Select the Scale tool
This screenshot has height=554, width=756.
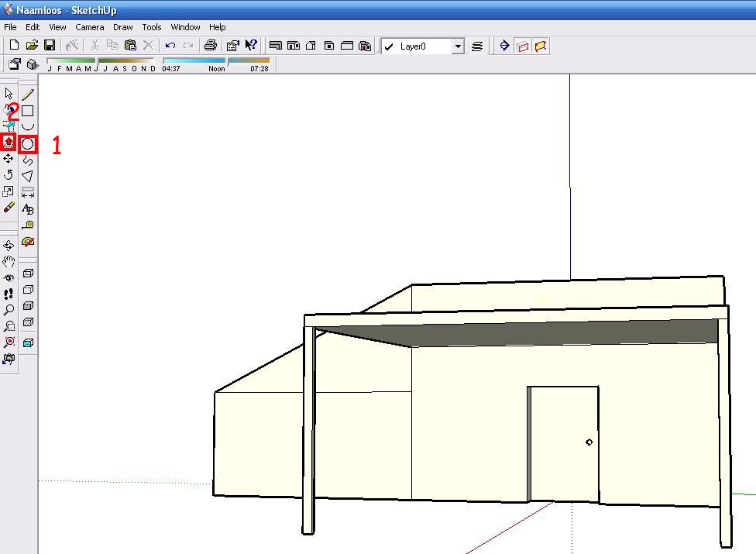pos(9,191)
